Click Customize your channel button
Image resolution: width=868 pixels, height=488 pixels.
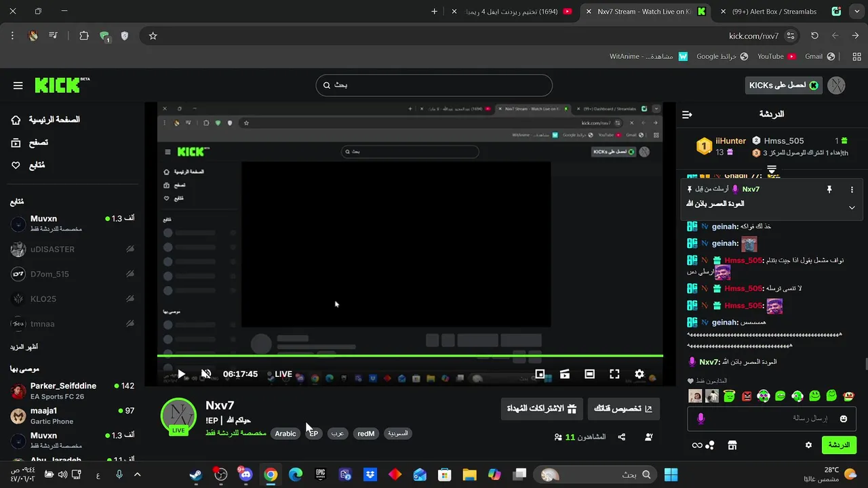(623, 409)
